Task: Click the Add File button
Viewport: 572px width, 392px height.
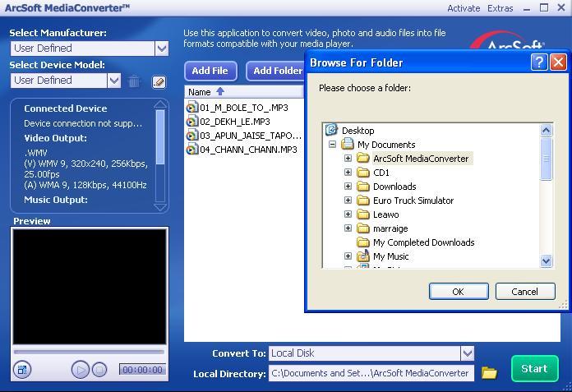Action: 210,71
